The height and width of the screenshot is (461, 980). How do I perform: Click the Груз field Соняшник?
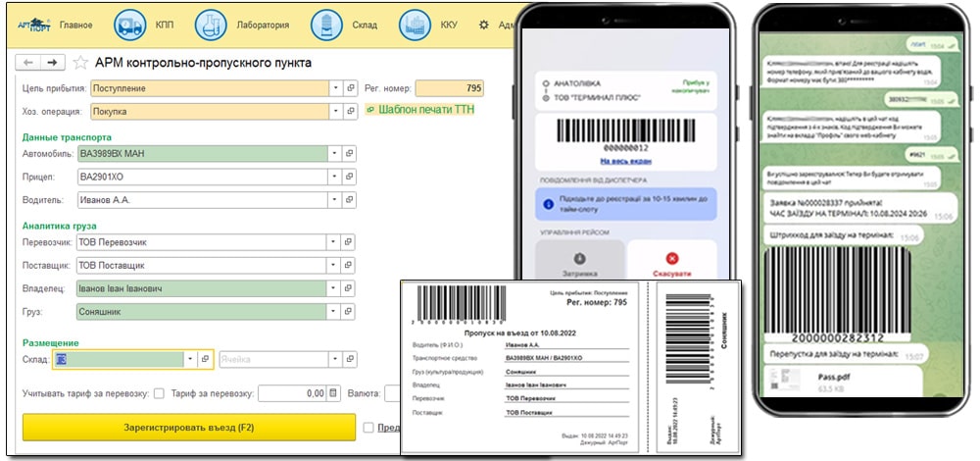pyautogui.click(x=201, y=312)
